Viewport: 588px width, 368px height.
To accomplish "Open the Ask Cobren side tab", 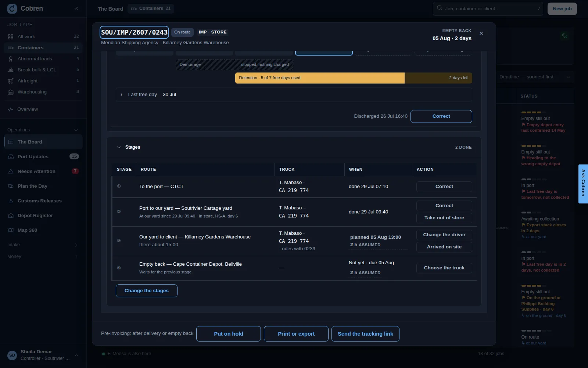I will (583, 184).
